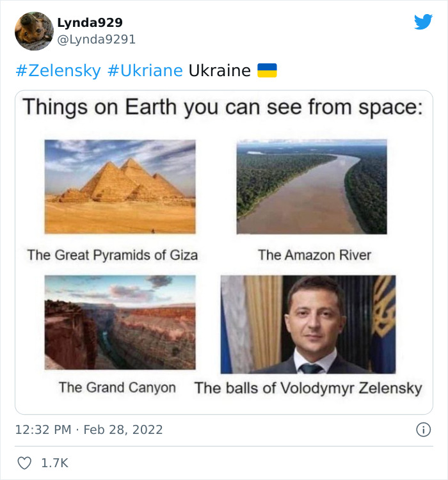The height and width of the screenshot is (480, 448).
Task: Click the portrait photo in the meme
Action: coord(308,324)
